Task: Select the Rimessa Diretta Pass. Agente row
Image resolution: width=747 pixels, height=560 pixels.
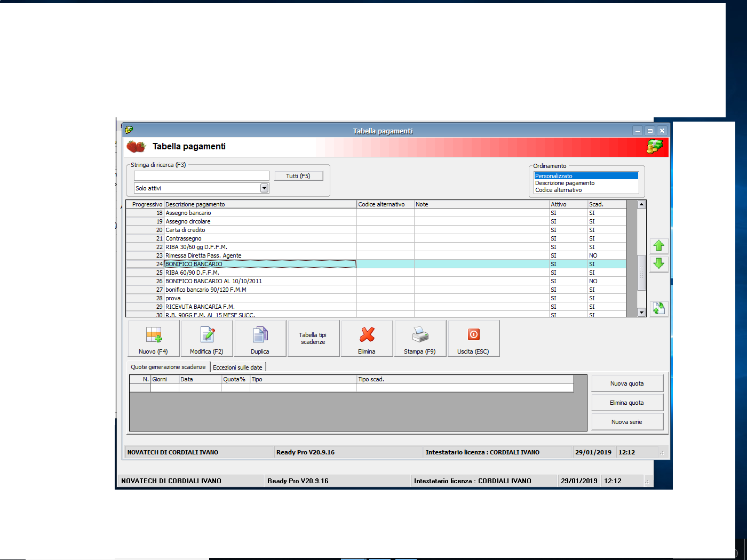Action: pos(376,255)
